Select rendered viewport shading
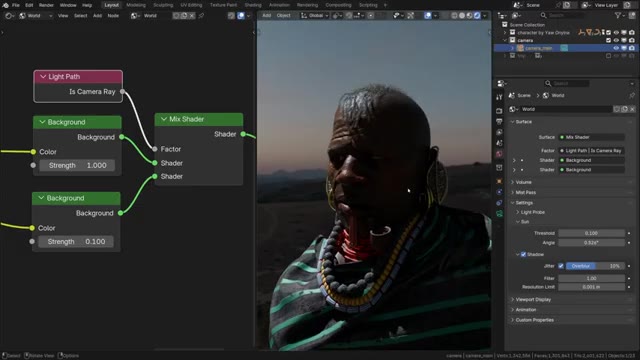The height and width of the screenshot is (360, 640). click(477, 16)
